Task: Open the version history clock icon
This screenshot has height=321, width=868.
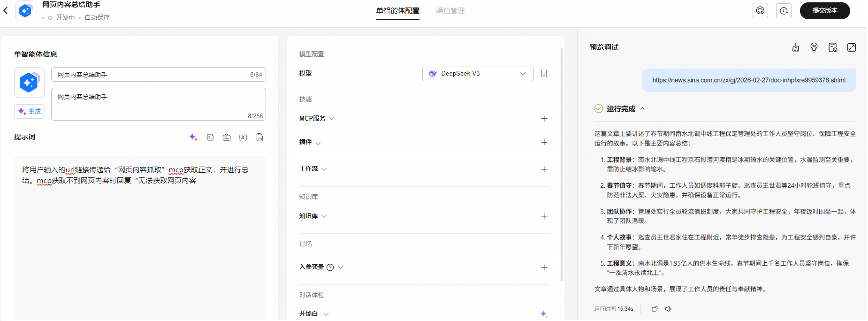Action: (784, 11)
